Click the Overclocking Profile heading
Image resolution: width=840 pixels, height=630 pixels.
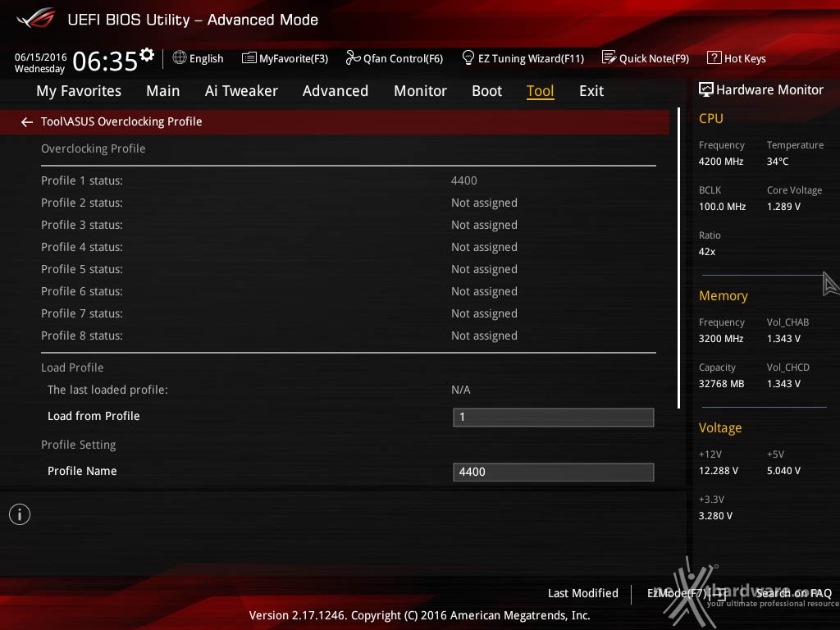click(94, 148)
